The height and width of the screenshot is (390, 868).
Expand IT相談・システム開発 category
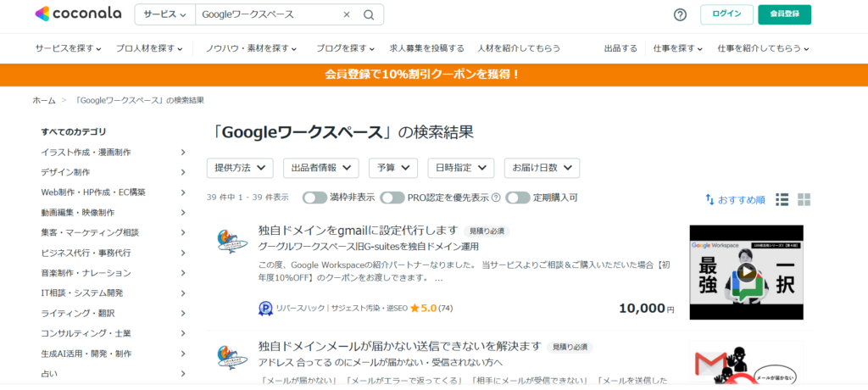114,293
